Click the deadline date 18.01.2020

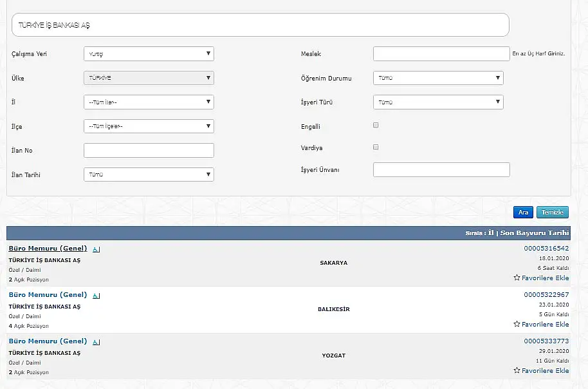(x=554, y=258)
